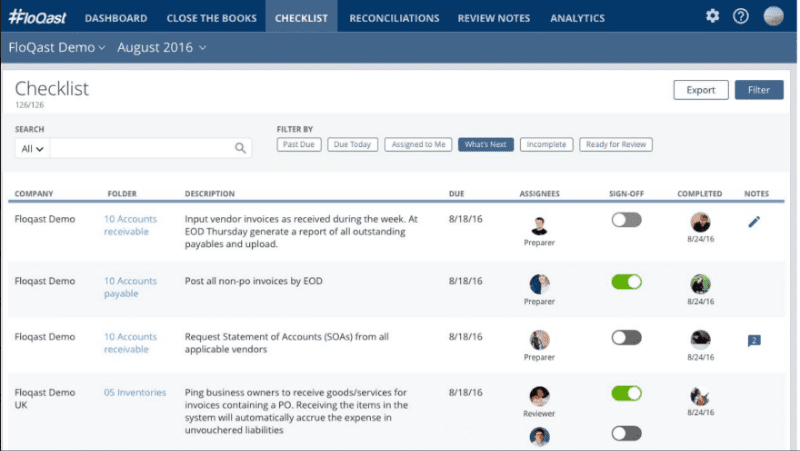Click Preparer avatar in vendor invoices row
This screenshot has height=451, width=800.
(539, 225)
